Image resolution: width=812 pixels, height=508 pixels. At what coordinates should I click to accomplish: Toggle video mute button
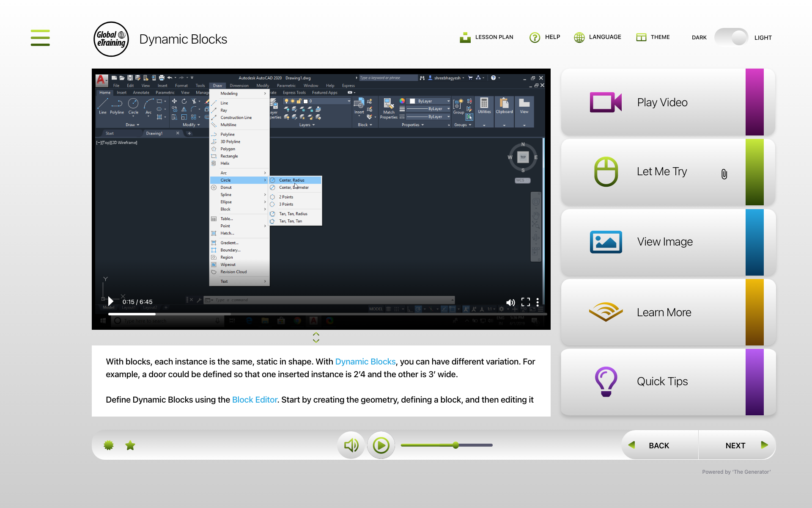[x=510, y=301]
